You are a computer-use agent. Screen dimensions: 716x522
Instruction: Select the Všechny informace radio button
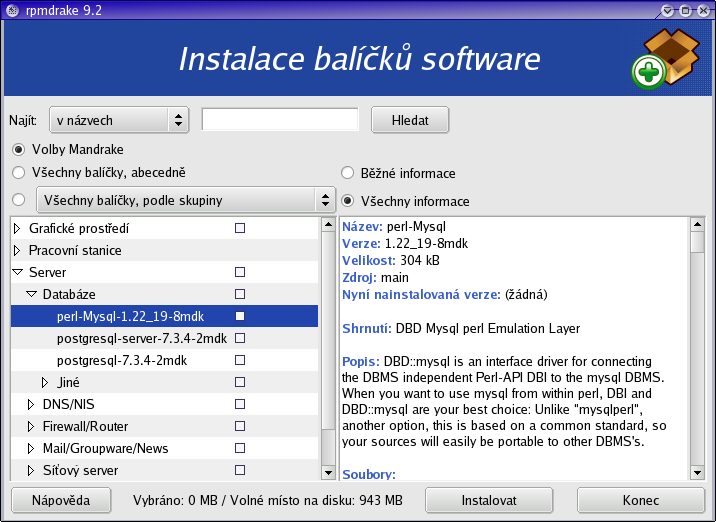pos(347,201)
